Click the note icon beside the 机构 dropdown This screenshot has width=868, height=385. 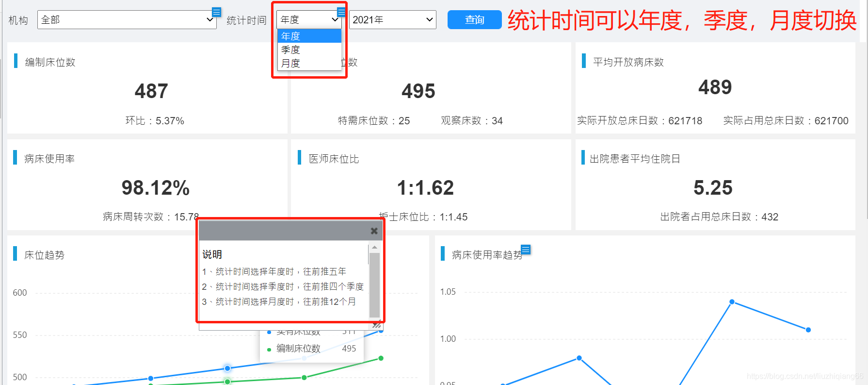(x=217, y=12)
